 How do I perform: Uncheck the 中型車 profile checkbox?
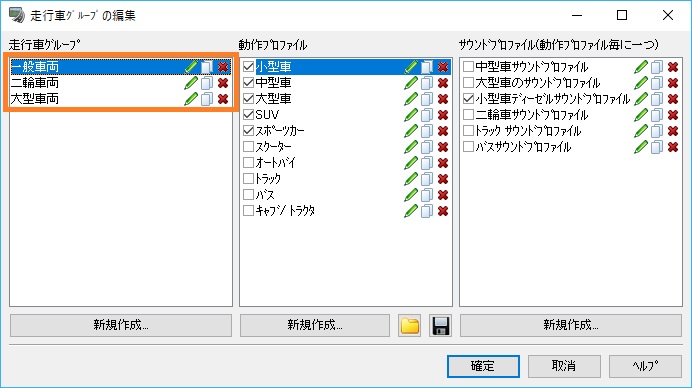click(x=248, y=83)
